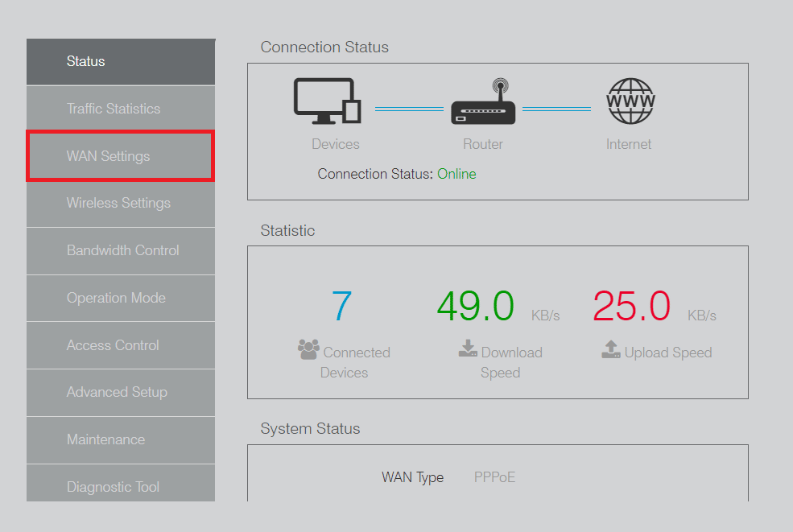Click the Internet globe icon

tap(630, 101)
